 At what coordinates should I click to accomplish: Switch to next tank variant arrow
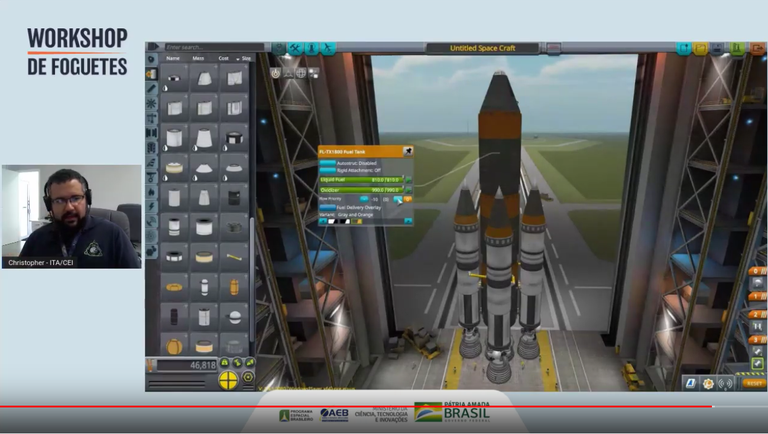pos(408,221)
